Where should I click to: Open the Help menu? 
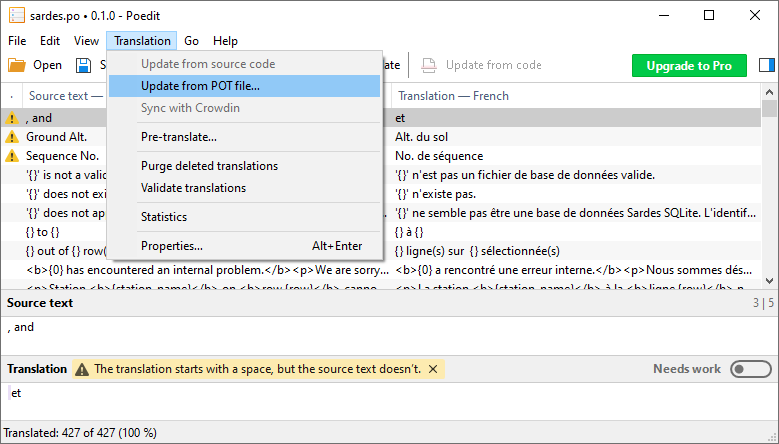click(x=225, y=41)
